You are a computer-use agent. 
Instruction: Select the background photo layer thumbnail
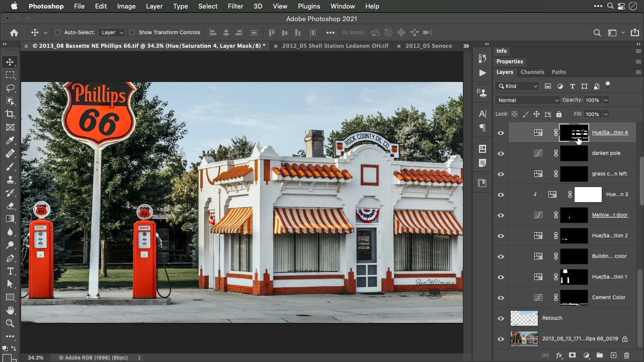(524, 339)
